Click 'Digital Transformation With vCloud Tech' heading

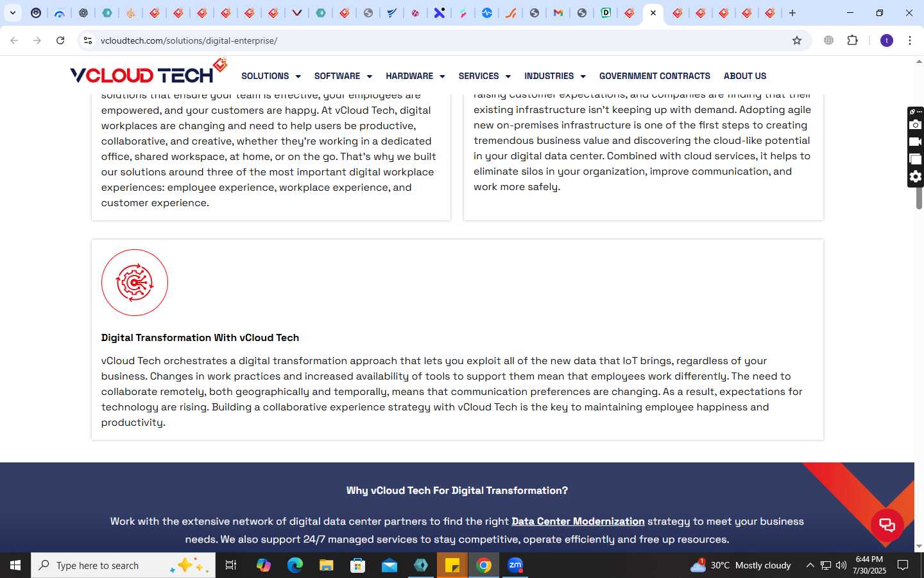200,338
